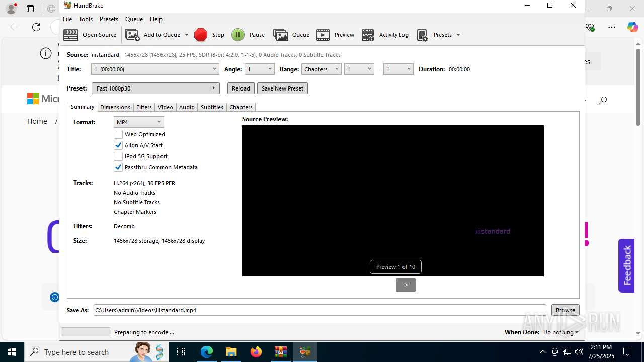The image size is (644, 362).
Task: Open File Explorer from taskbar
Action: 231,352
